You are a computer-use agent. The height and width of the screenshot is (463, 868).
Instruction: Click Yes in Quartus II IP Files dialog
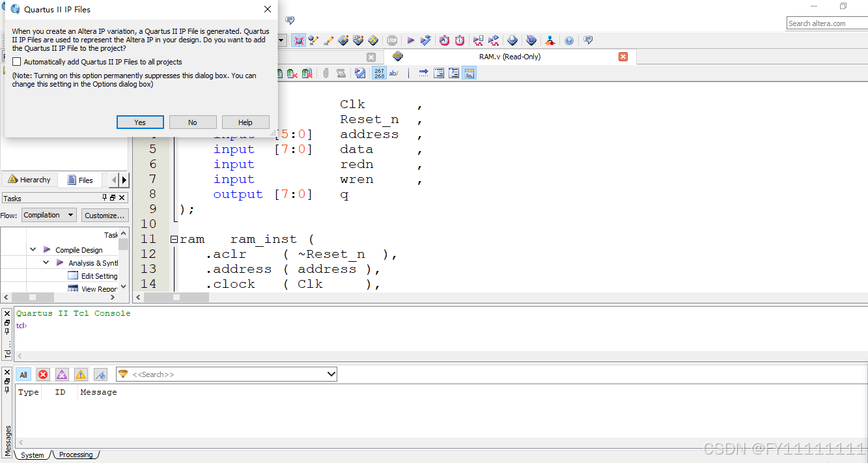click(140, 122)
